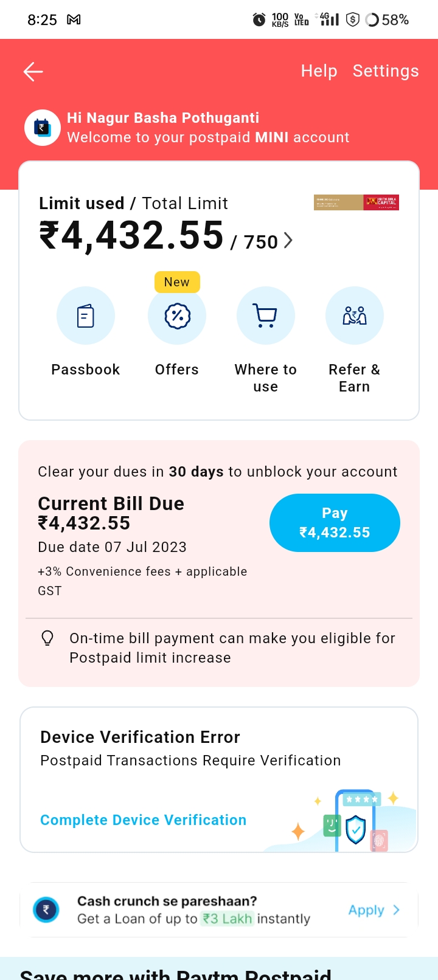The height and width of the screenshot is (980, 438).
Task: Open Settings from the header
Action: click(x=386, y=71)
